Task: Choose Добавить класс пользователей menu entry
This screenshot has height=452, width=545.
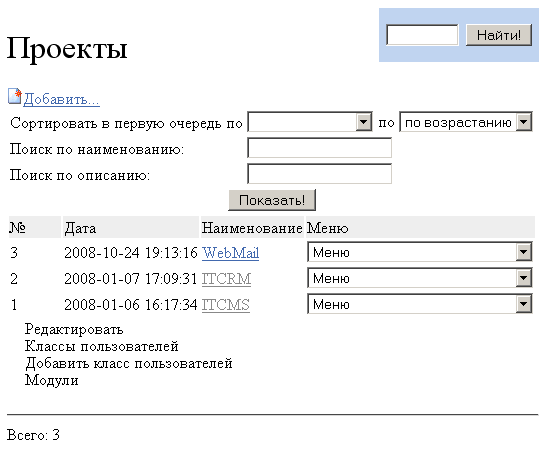Action: click(129, 363)
